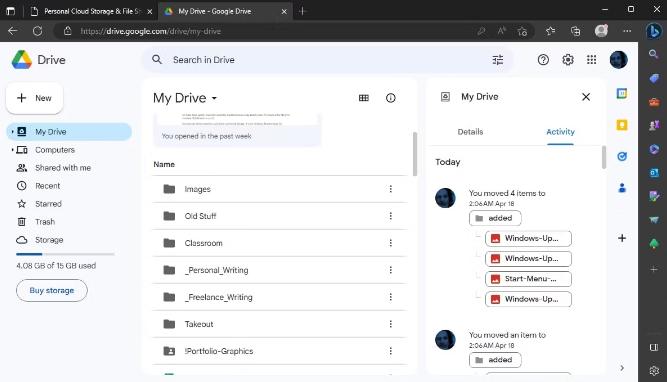Expand Computers tree in sidebar
Image resolution: width=667 pixels, height=382 pixels.
click(x=12, y=150)
